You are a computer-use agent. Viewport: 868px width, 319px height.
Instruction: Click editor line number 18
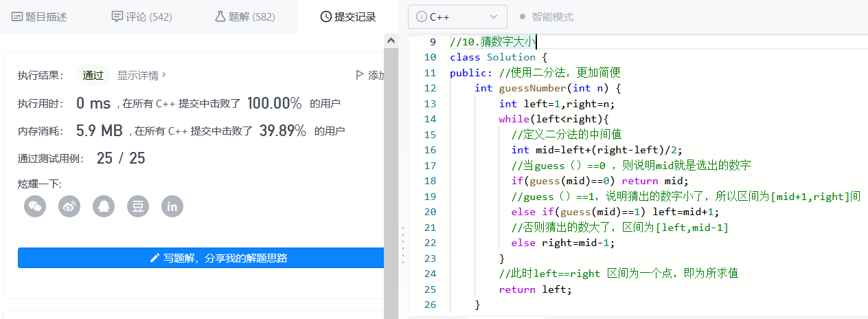tap(431, 181)
